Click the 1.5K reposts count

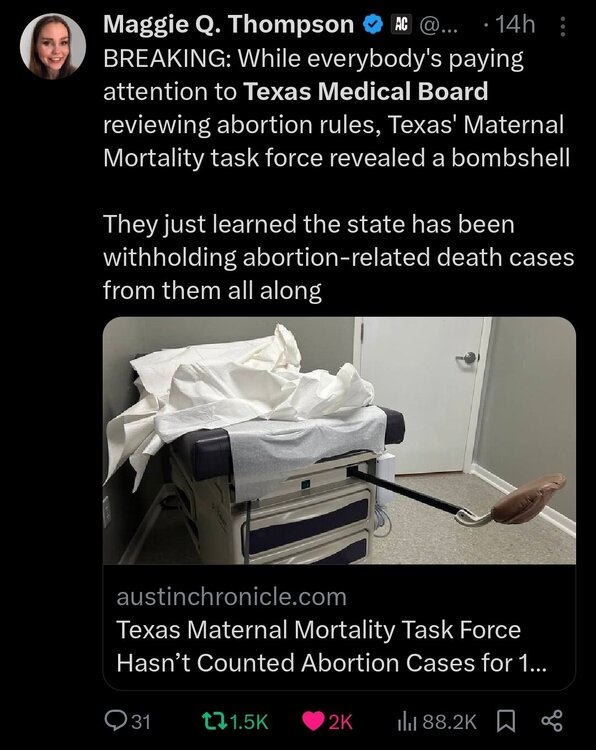[x=249, y=722]
